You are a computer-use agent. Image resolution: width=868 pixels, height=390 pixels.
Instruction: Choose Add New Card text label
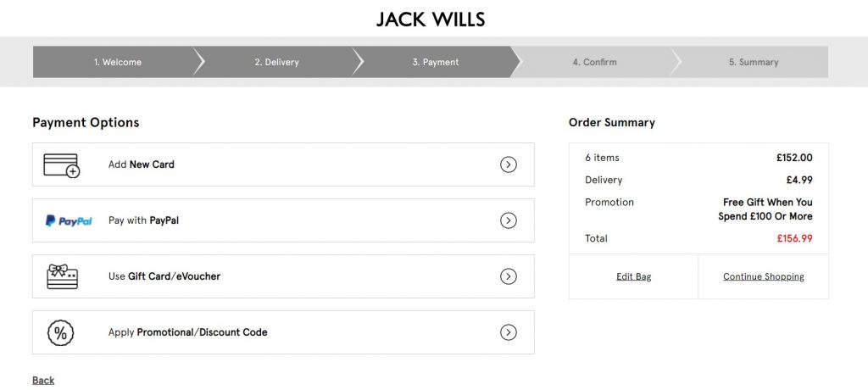142,164
